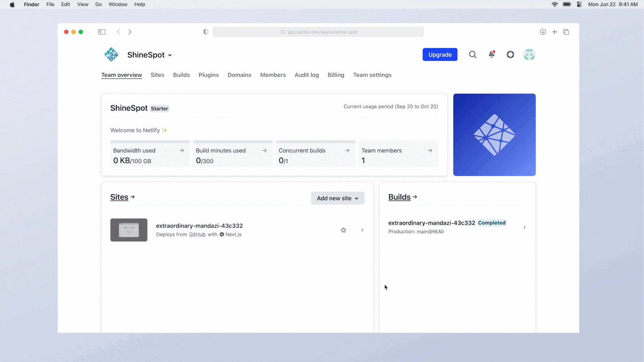The width and height of the screenshot is (644, 362).
Task: Go forward with the browser arrow
Action: coord(130,32)
